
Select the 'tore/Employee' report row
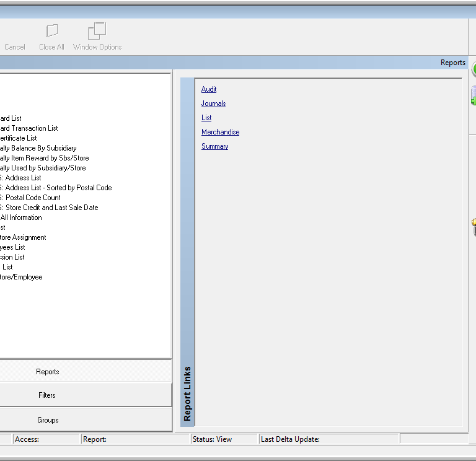coord(21,277)
